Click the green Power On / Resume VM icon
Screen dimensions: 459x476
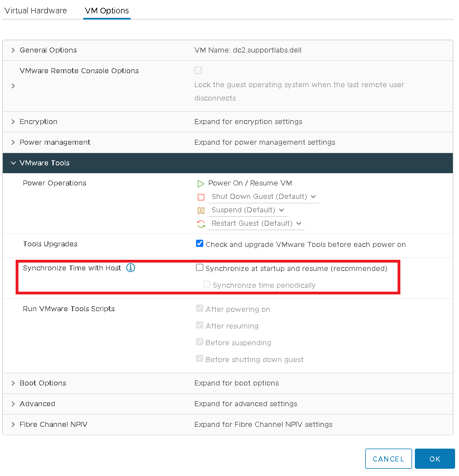(200, 183)
